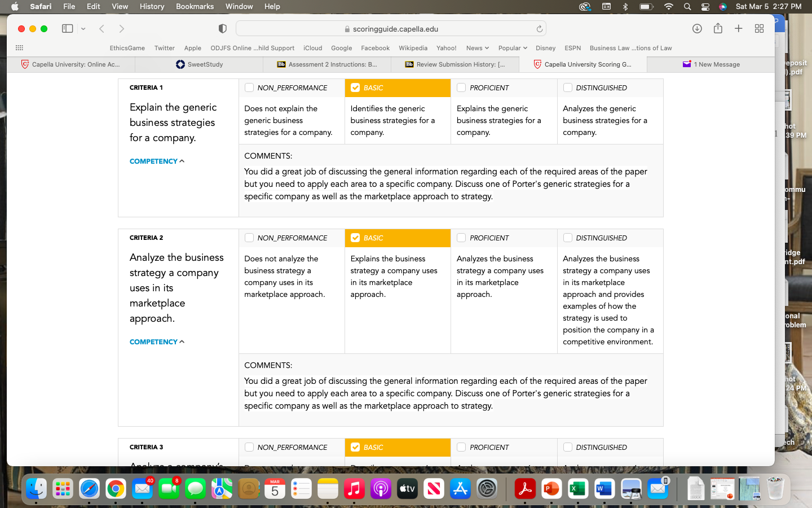Show the tab overview grid icon

759,28
